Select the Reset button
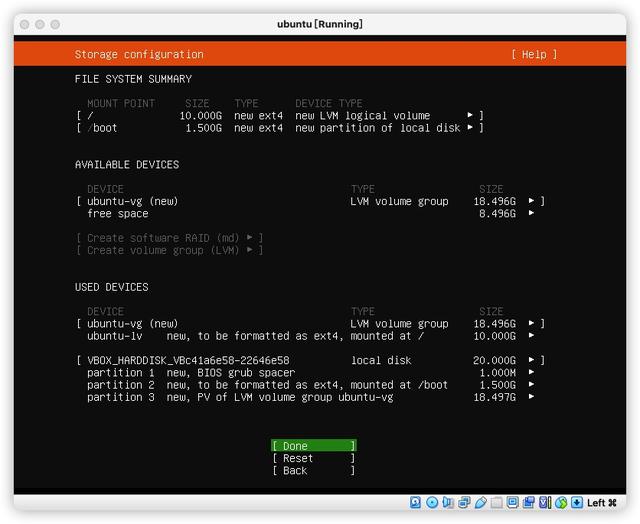640x524 pixels. pyautogui.click(x=313, y=458)
